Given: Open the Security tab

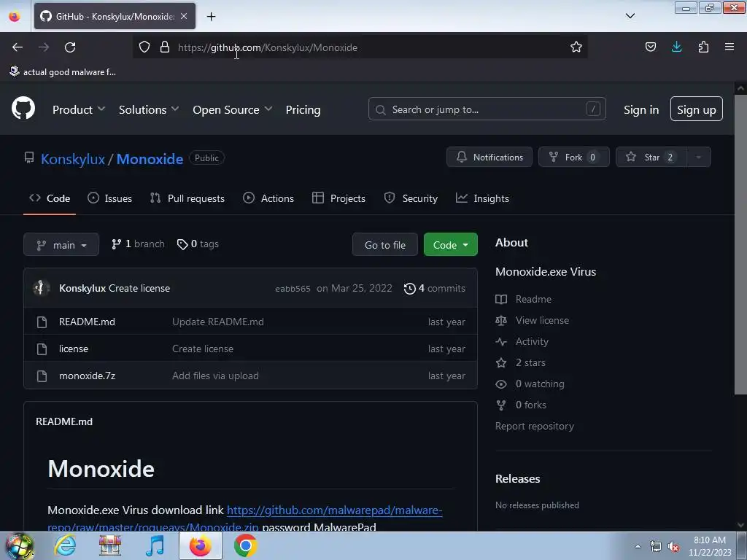Looking at the screenshot, I should coord(411,198).
